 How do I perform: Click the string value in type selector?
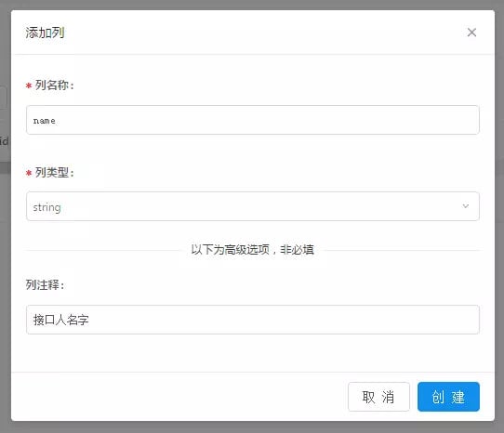pyautogui.click(x=46, y=207)
